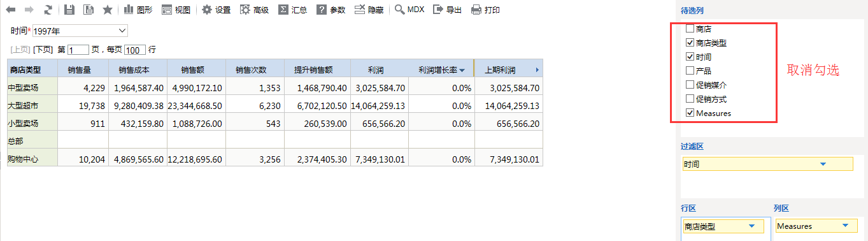Check the 商店 checkbox
The height and width of the screenshot is (241, 868).
(x=690, y=29)
